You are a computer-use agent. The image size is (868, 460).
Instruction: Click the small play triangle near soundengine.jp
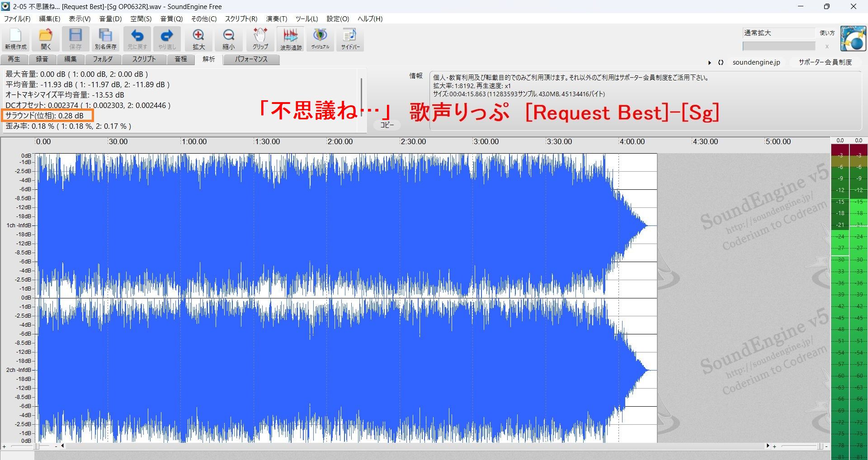pos(709,63)
